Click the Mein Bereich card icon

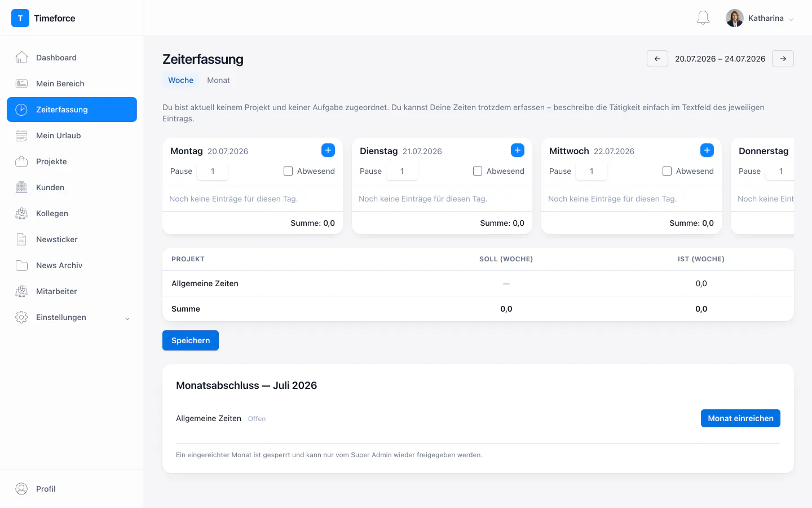click(21, 84)
